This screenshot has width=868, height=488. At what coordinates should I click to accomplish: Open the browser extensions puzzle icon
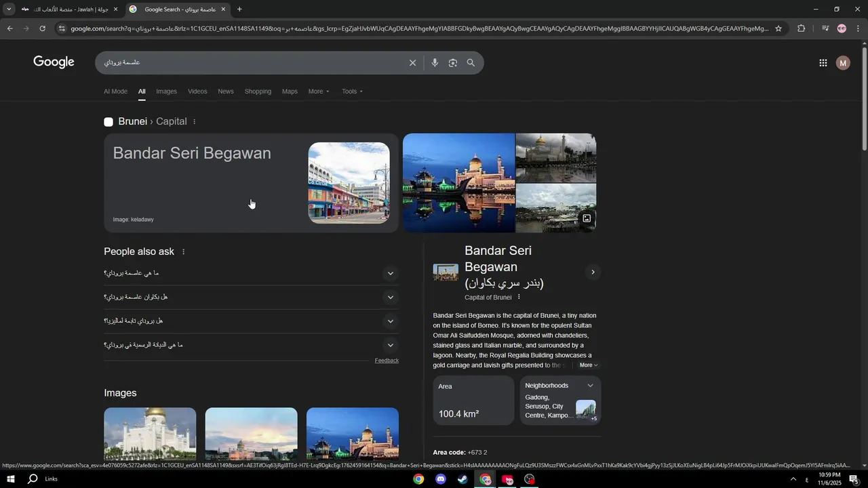(x=801, y=28)
